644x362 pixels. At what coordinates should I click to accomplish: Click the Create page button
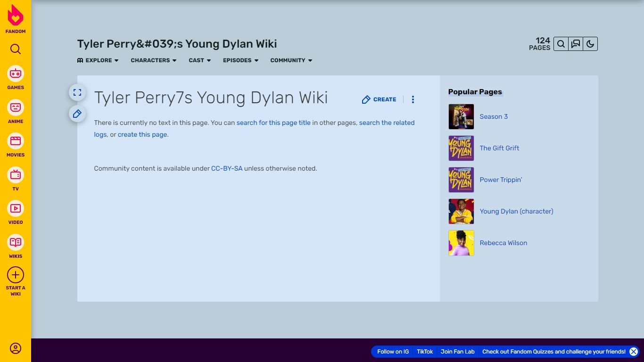pos(379,99)
